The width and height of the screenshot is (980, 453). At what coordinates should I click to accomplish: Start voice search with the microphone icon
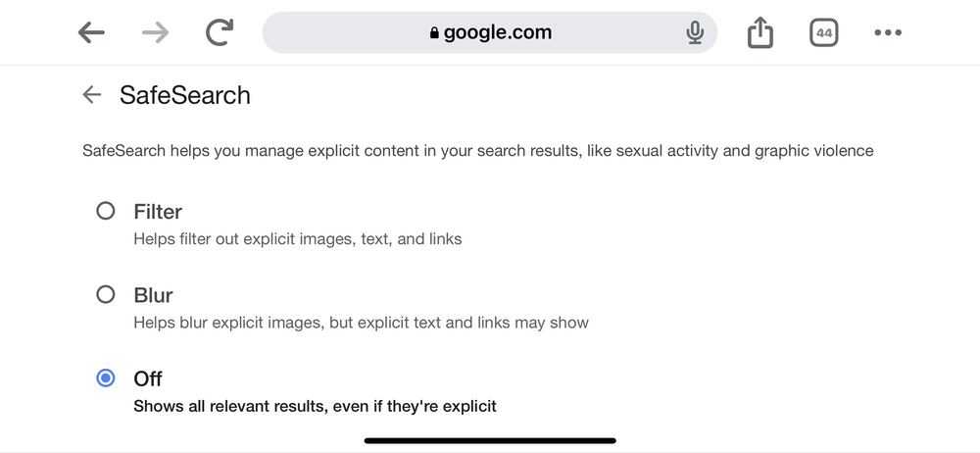click(695, 33)
